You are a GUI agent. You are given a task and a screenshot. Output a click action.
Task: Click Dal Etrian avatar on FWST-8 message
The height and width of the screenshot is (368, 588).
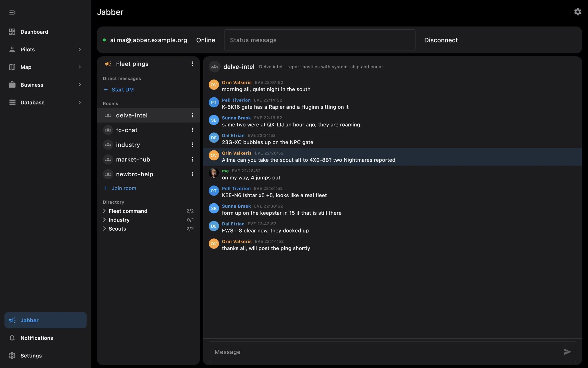pyautogui.click(x=214, y=226)
